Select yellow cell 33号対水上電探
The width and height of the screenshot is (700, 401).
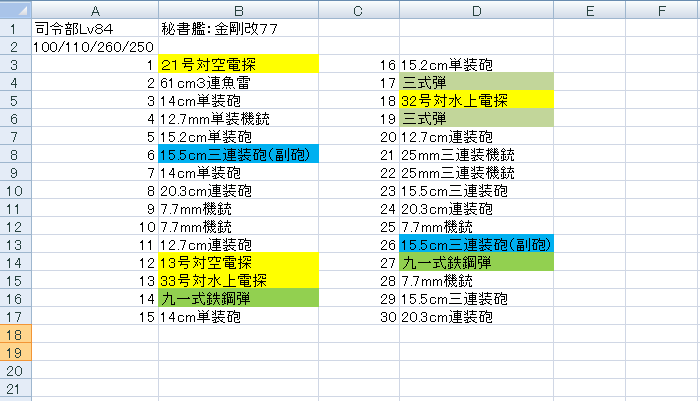tap(238, 280)
